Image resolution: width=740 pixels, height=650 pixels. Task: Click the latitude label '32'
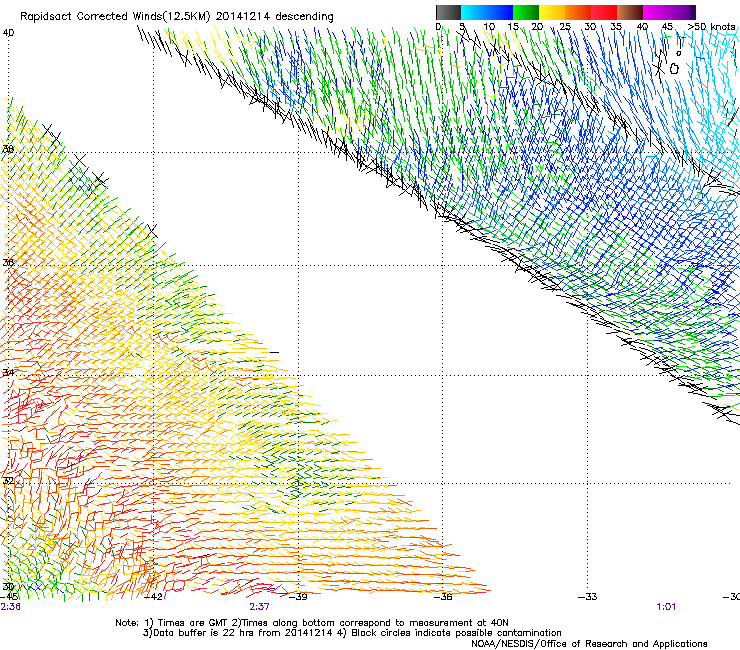click(x=8, y=481)
